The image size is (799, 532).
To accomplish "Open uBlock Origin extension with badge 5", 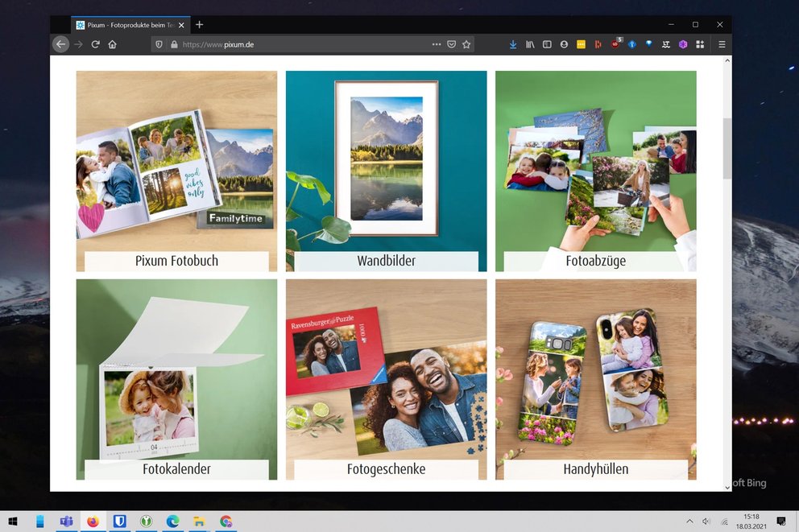I will pyautogui.click(x=615, y=43).
